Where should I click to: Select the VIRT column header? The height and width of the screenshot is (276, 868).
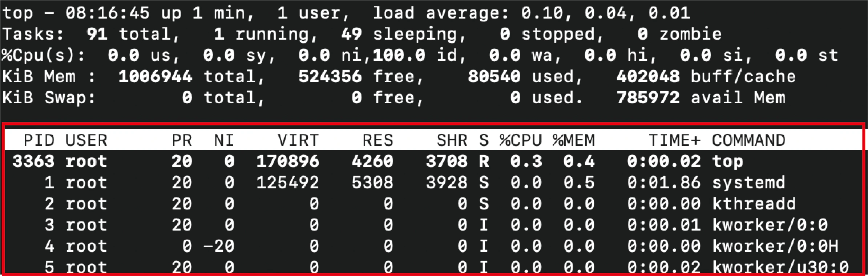point(298,140)
